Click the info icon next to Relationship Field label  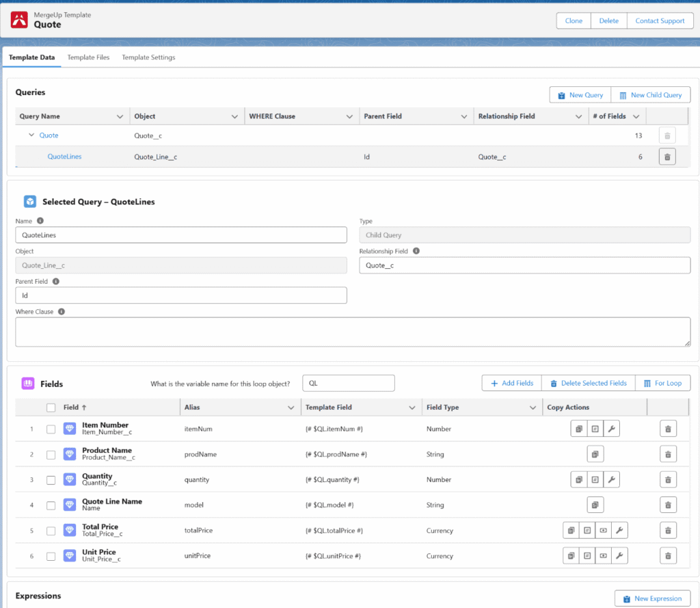click(416, 251)
